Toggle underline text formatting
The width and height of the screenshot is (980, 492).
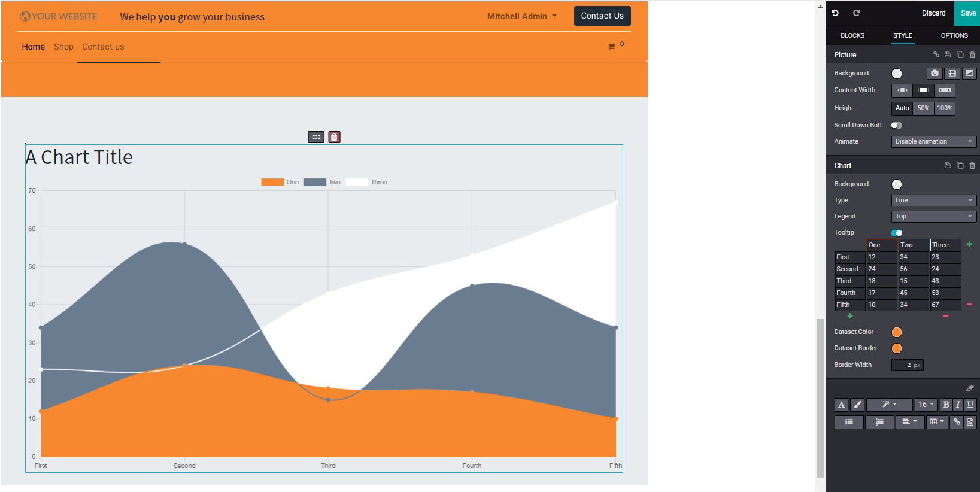click(970, 405)
